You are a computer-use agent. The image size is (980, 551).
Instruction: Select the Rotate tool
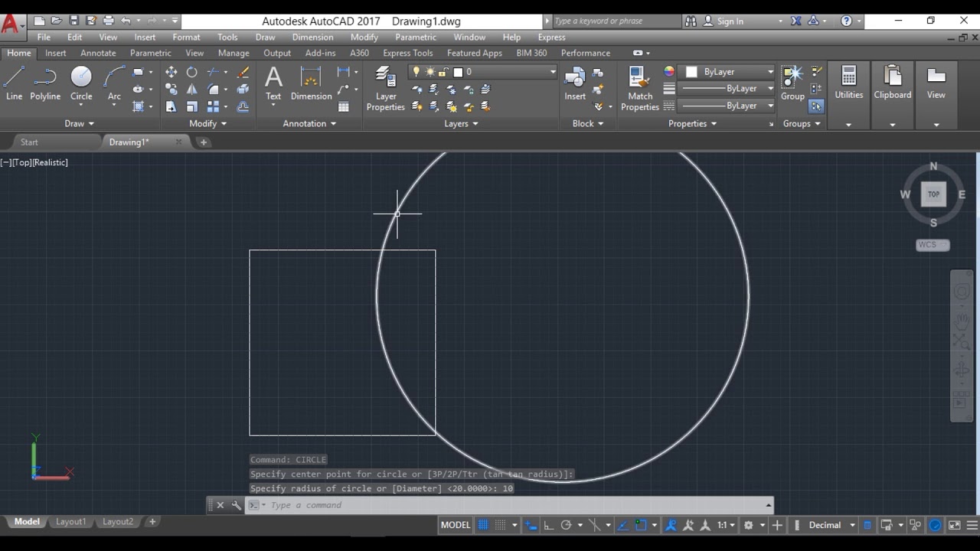click(191, 72)
